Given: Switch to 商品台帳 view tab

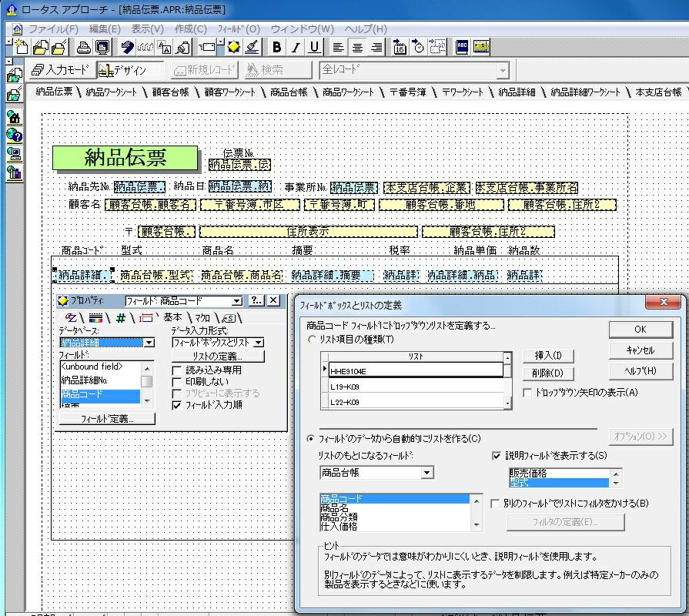Looking at the screenshot, I should click(289, 92).
